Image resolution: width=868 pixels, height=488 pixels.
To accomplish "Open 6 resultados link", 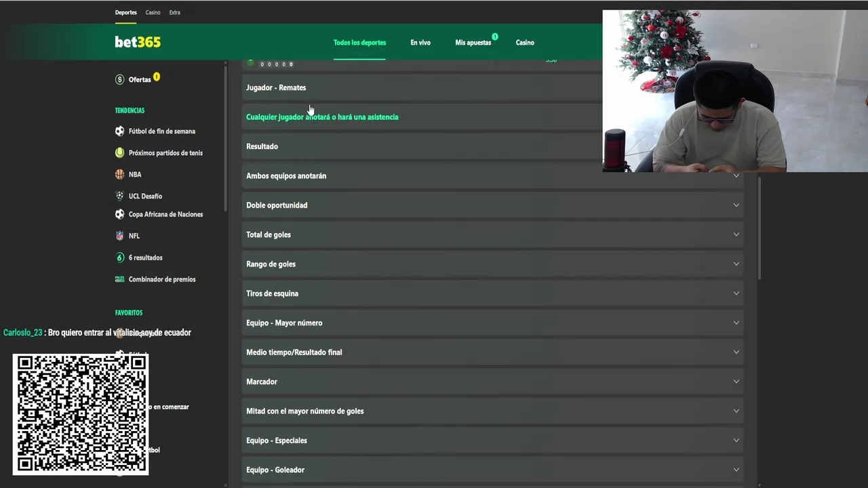I will [x=146, y=258].
